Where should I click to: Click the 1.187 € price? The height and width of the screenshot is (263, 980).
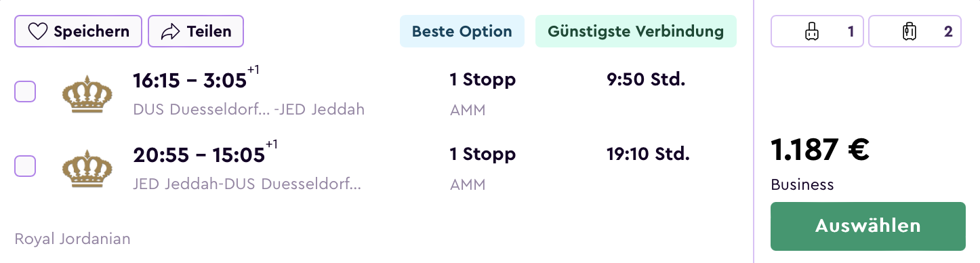(x=820, y=150)
